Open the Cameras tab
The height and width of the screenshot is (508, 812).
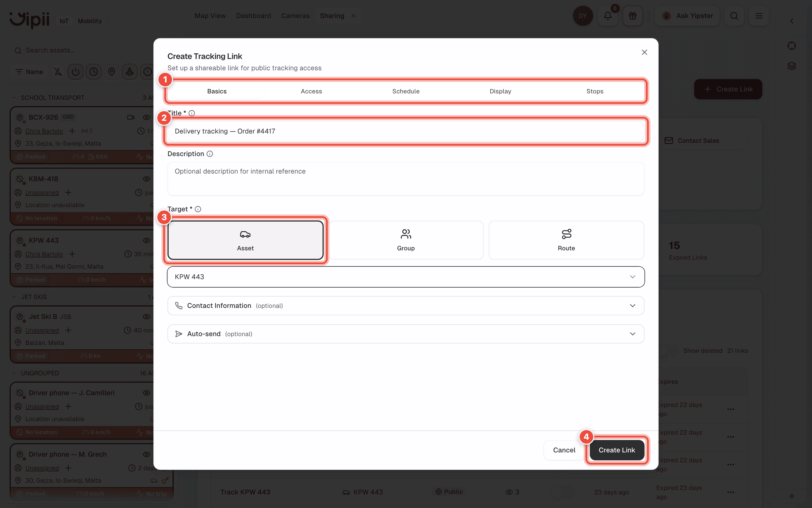pos(295,16)
